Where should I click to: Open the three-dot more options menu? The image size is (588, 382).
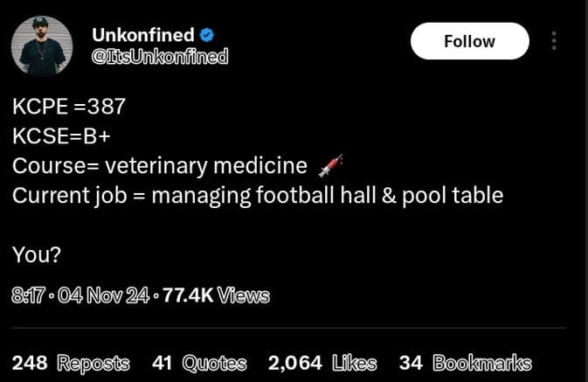point(555,41)
